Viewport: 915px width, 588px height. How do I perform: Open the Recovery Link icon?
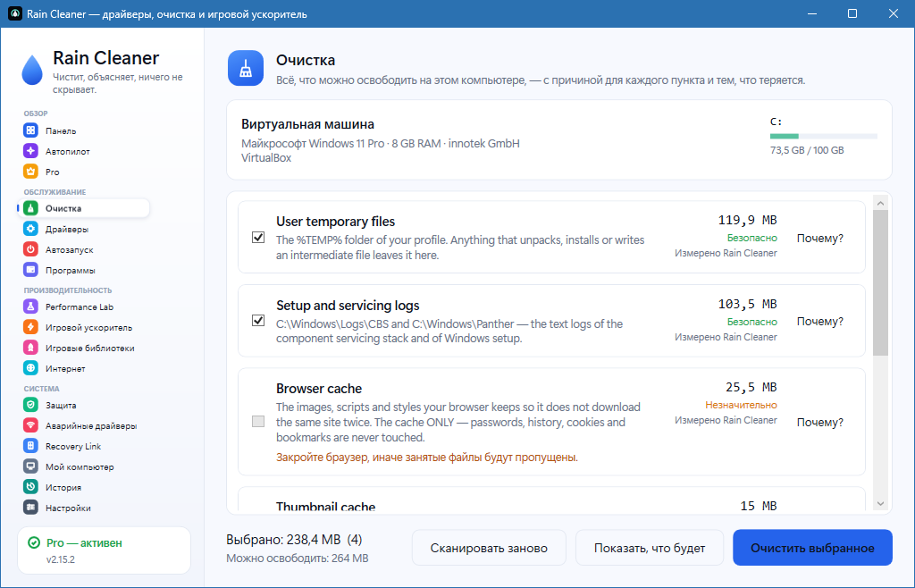click(x=30, y=446)
